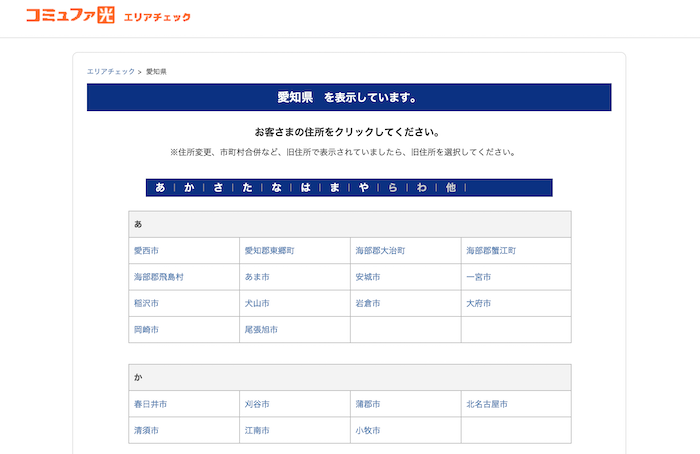Select 海部郡飛島村
This screenshot has width=700, height=454.
click(159, 277)
